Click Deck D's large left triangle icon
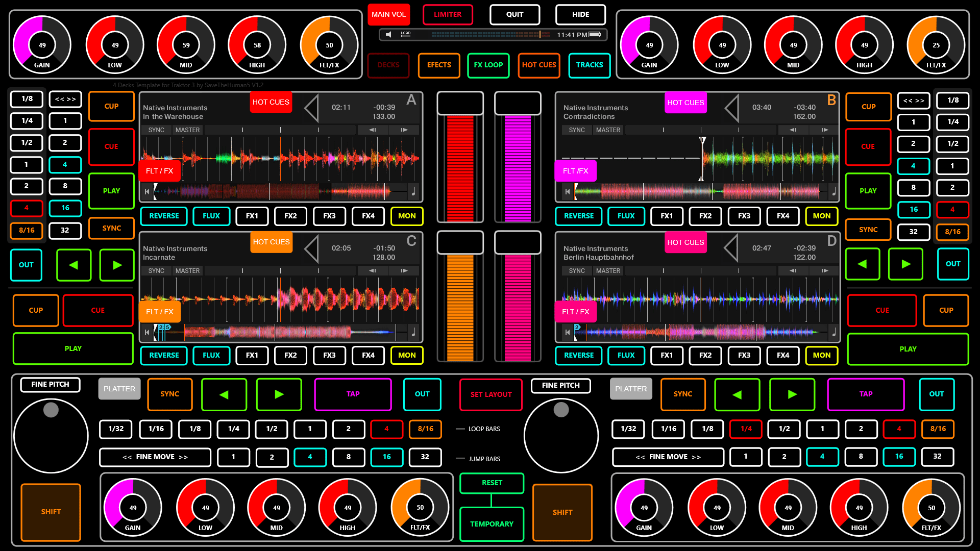980x551 pixels. [731, 248]
